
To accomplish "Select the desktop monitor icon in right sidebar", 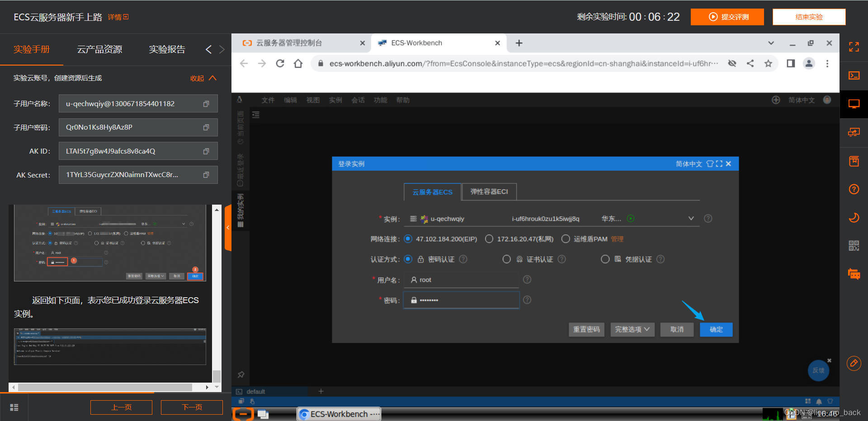I will coord(854,104).
